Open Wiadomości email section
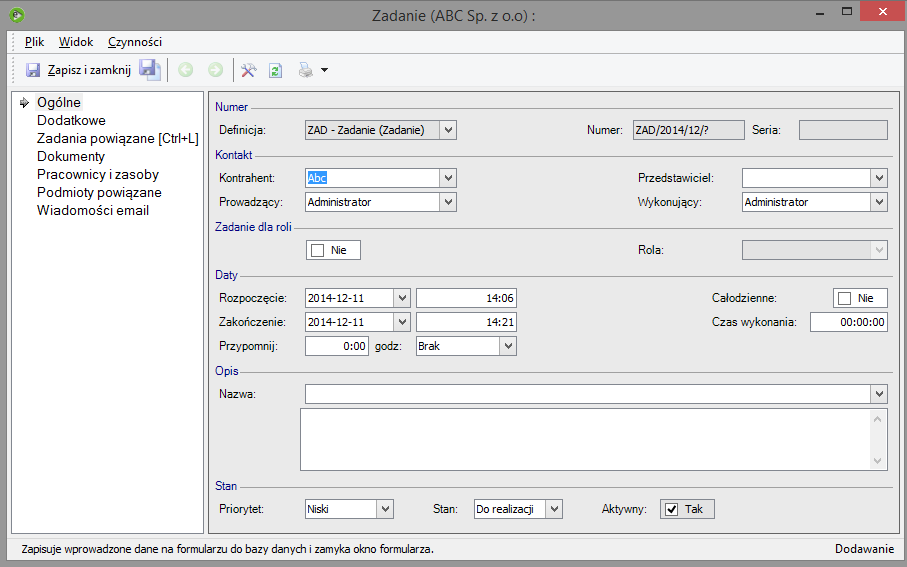 [93, 210]
